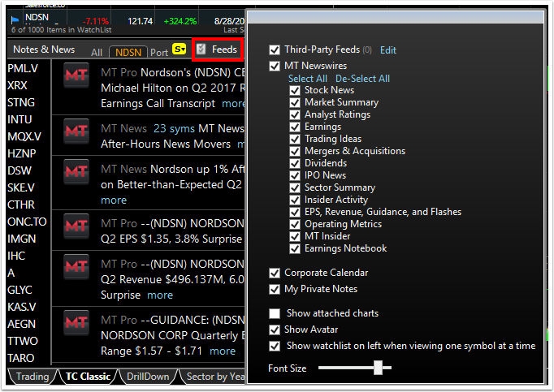This screenshot has height=392, width=554.
Task: Select GLYC in the watchlist
Action: [x=19, y=290]
